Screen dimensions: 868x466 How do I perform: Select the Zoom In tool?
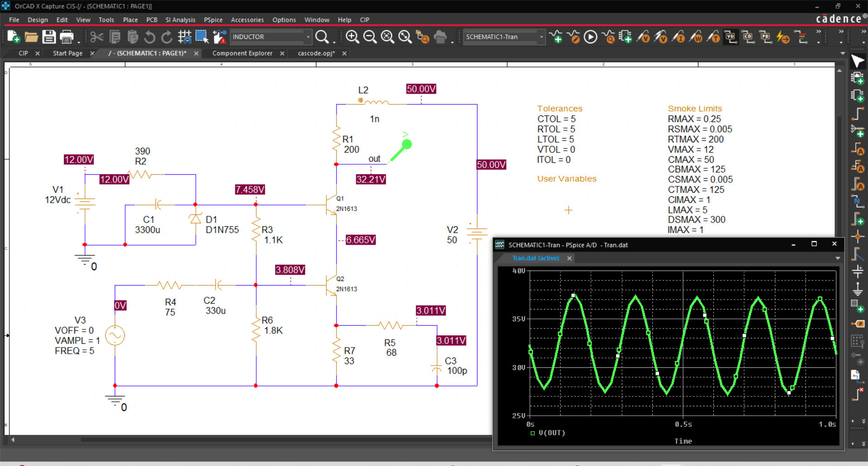pos(352,37)
